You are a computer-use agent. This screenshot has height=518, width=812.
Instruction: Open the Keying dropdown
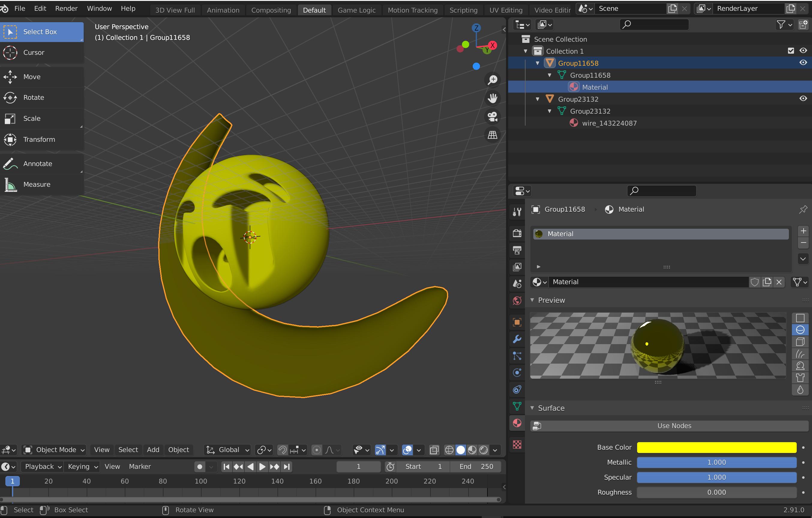82,467
